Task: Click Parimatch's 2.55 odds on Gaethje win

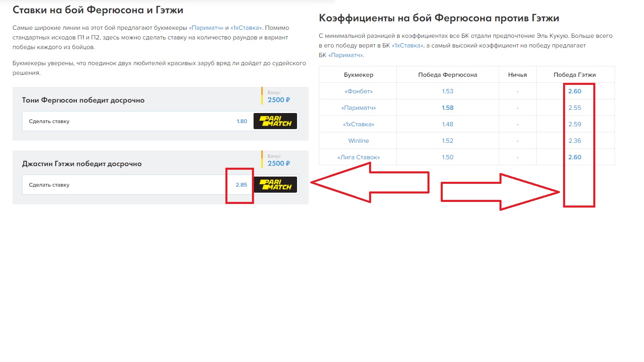Action: [x=575, y=108]
